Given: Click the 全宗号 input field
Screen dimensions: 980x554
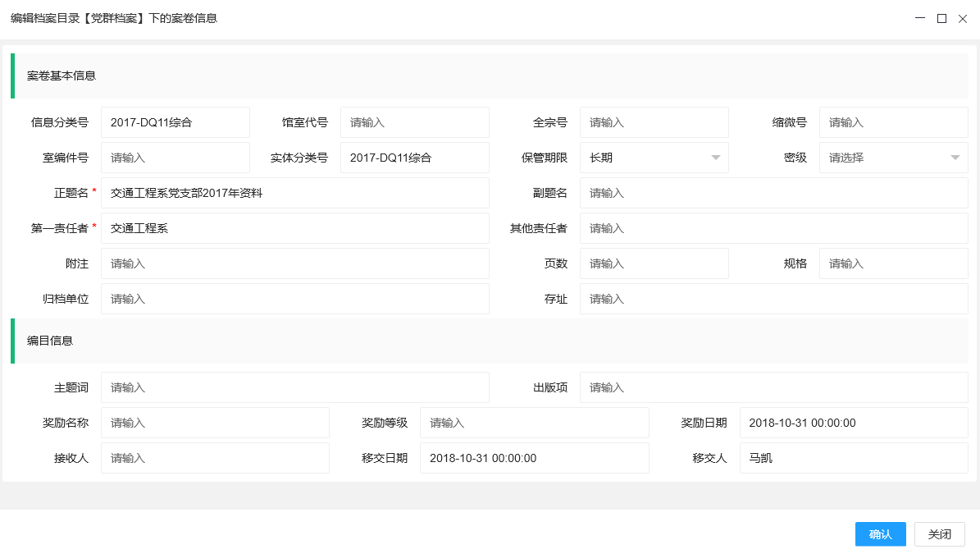Looking at the screenshot, I should (x=654, y=121).
